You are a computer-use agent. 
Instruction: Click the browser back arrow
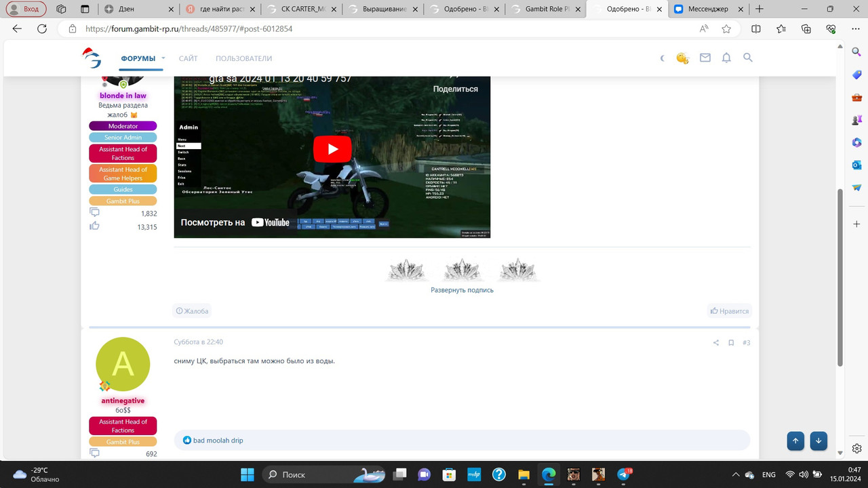[x=17, y=29]
